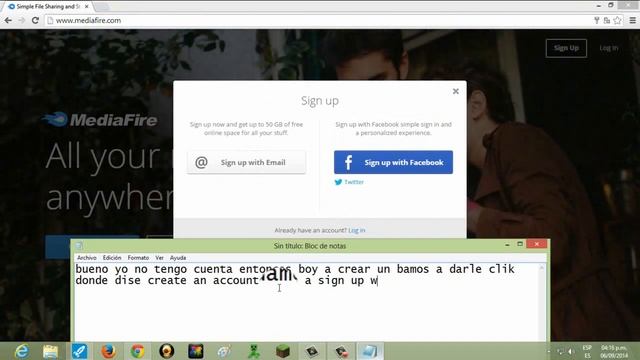640x360 pixels.
Task: Switch to Notepad in taskbar
Action: pos(369,351)
